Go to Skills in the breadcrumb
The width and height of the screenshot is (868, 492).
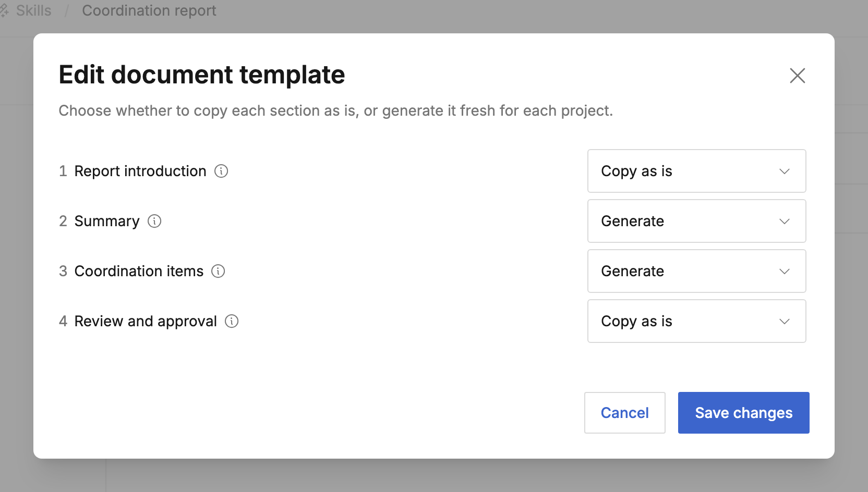point(33,10)
